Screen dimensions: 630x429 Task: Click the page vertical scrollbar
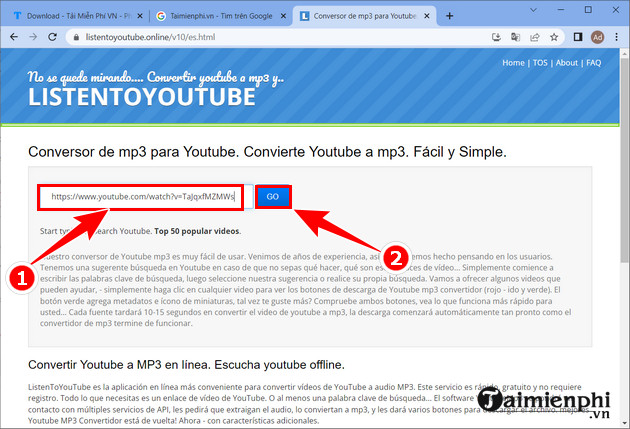coord(624,161)
